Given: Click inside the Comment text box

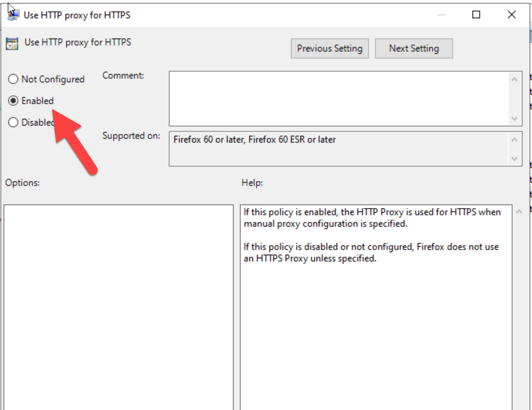Looking at the screenshot, I should click(x=338, y=98).
